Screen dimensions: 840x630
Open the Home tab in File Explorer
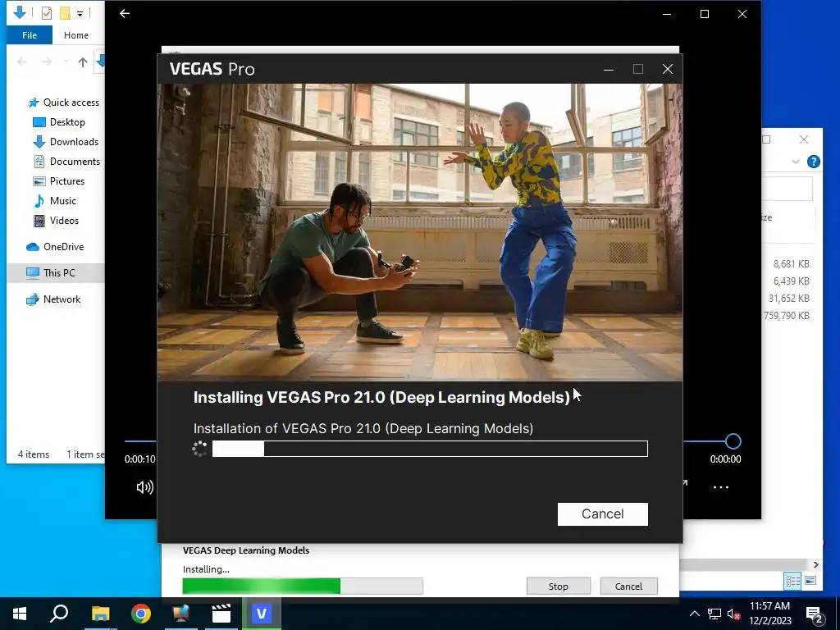pos(76,35)
